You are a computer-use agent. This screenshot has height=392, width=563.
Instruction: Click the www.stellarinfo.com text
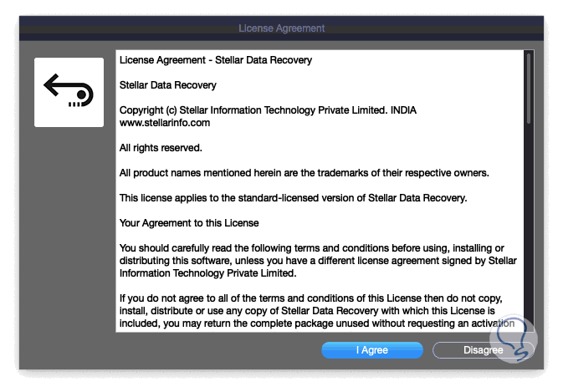tap(165, 123)
